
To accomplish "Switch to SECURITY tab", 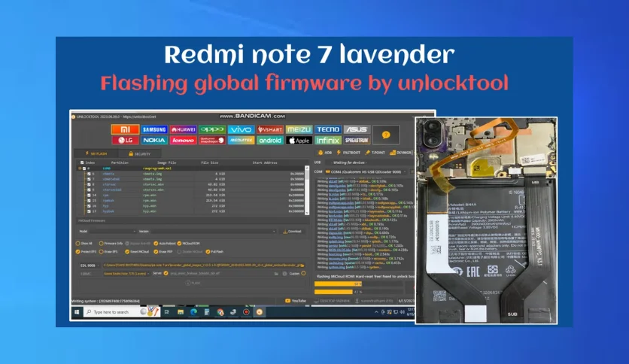I will pyautogui.click(x=139, y=153).
